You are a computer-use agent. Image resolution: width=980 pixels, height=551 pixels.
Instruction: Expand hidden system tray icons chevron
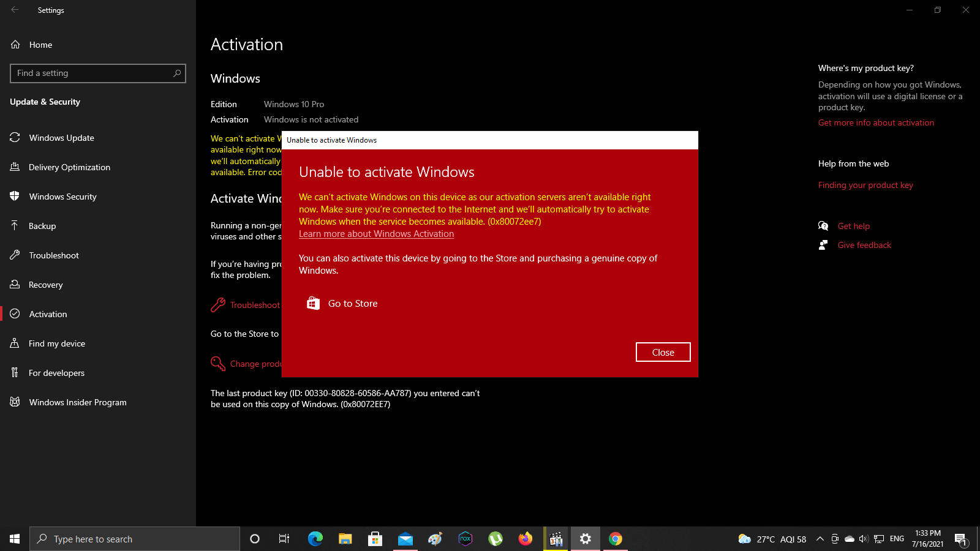820,539
